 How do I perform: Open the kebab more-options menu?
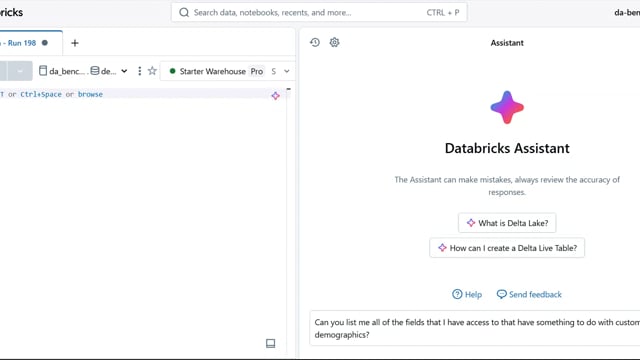pyautogui.click(x=140, y=71)
